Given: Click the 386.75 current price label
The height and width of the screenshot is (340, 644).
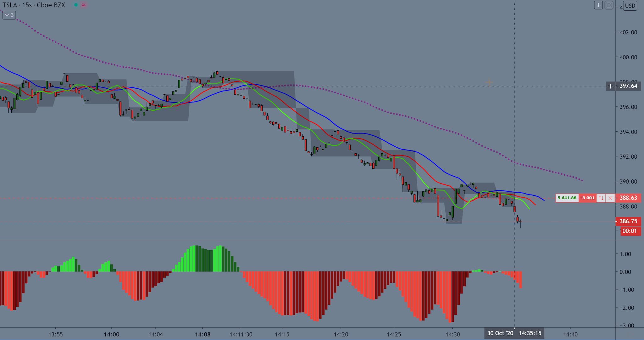Looking at the screenshot, I should pos(628,221).
